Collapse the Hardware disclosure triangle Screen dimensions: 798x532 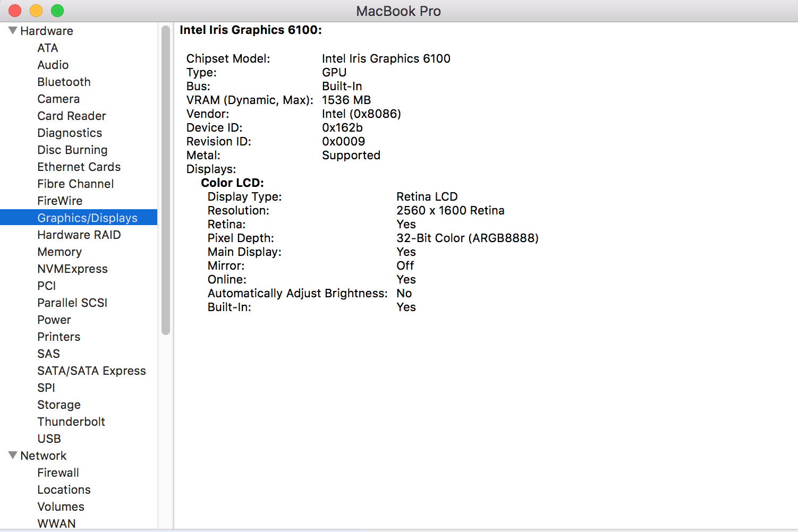13,31
